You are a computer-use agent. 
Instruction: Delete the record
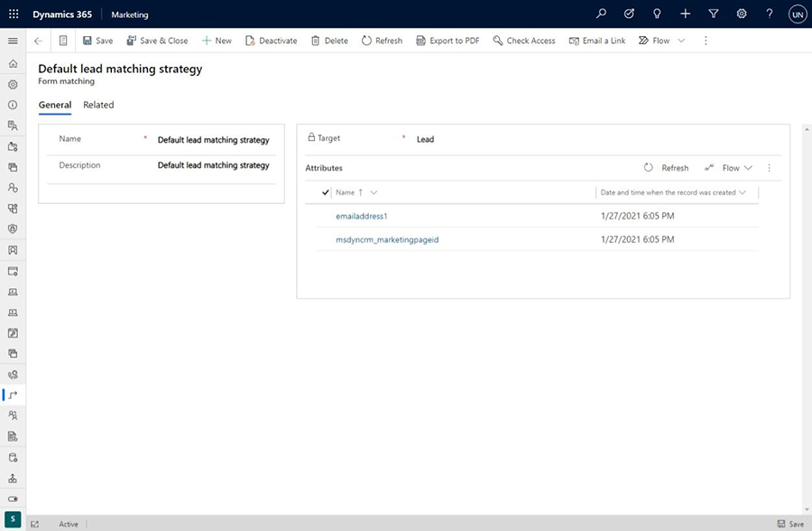329,41
